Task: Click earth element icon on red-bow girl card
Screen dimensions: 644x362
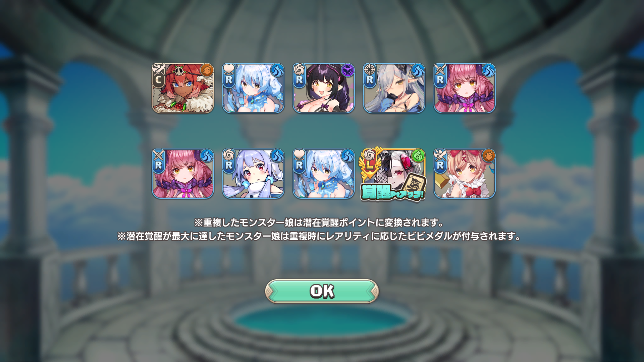Action: (x=489, y=156)
